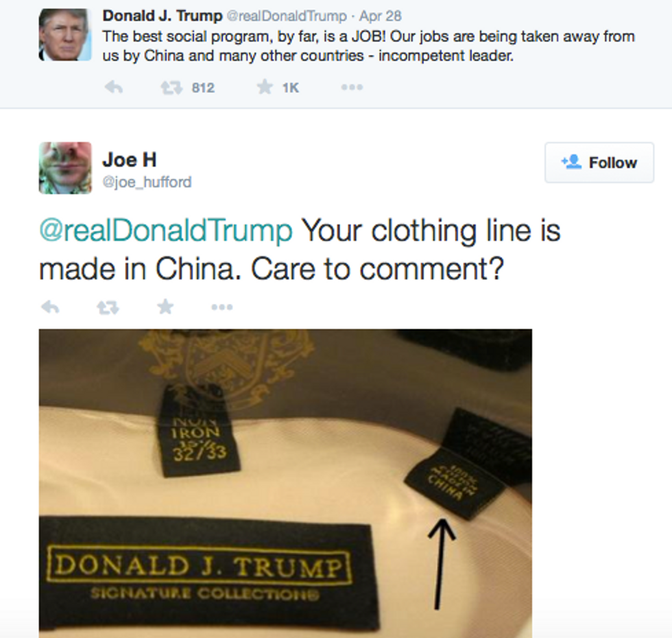The height and width of the screenshot is (638, 672).
Task: Follow Joe H
Action: pos(599,163)
